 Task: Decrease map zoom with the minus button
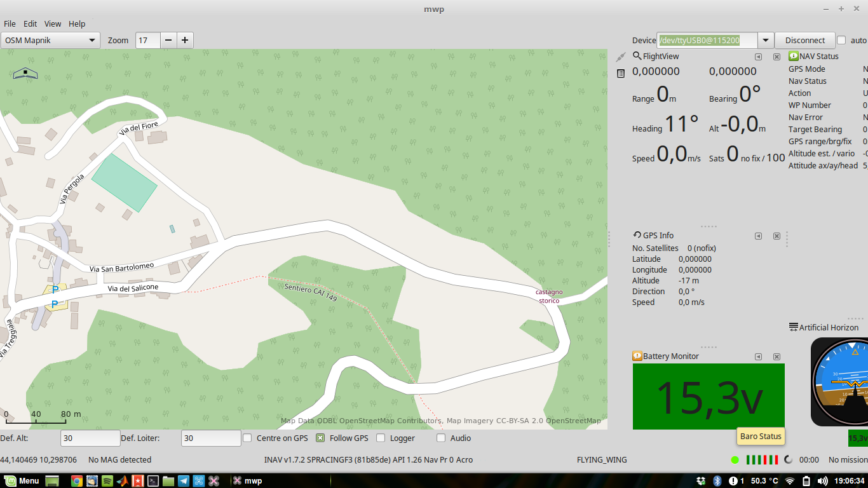[168, 40]
